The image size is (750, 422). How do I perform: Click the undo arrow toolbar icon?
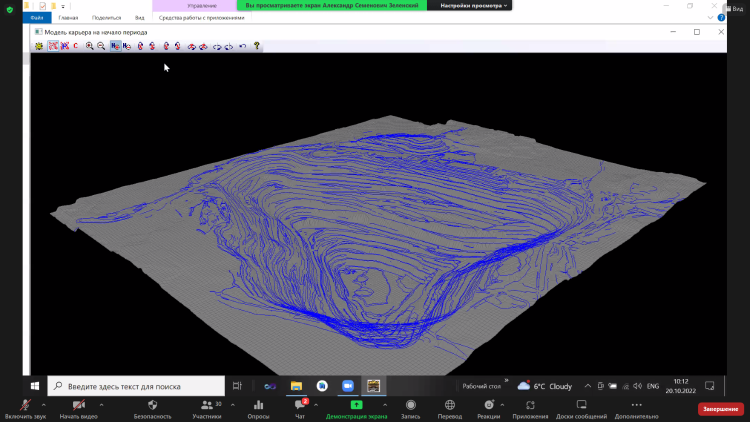point(243,46)
